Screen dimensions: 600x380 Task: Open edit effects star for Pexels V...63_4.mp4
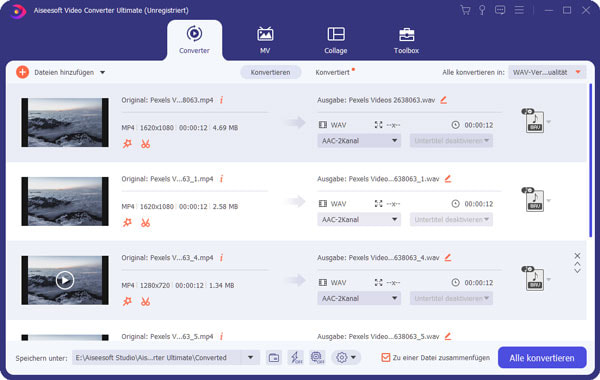click(127, 302)
